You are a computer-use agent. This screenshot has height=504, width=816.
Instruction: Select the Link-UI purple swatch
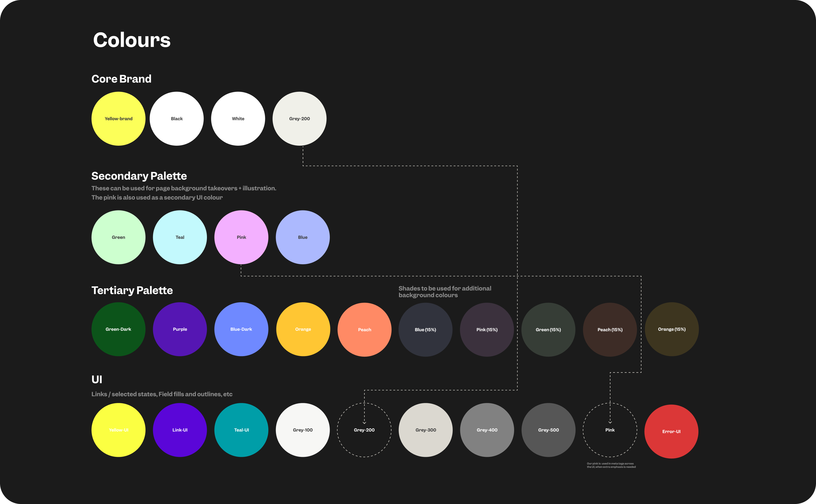click(180, 430)
